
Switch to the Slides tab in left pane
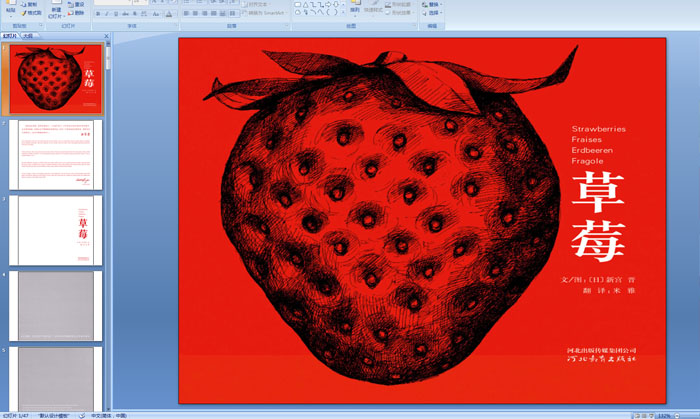pos(9,36)
